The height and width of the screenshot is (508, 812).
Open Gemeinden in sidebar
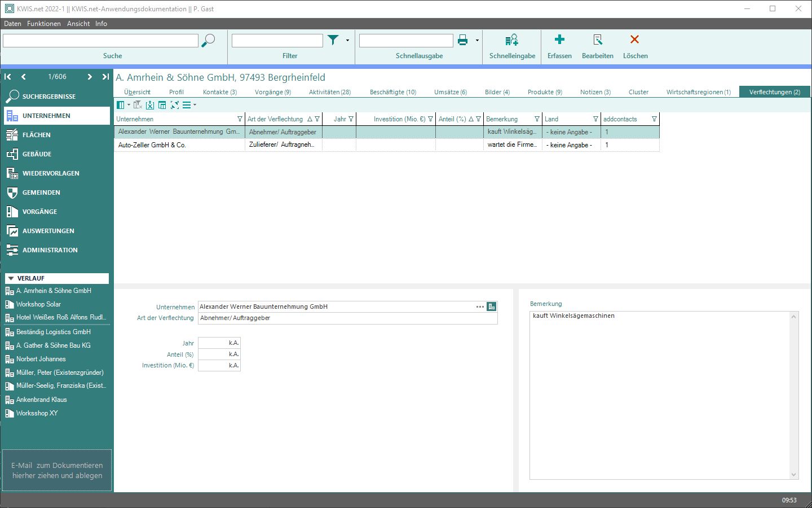tap(56, 192)
